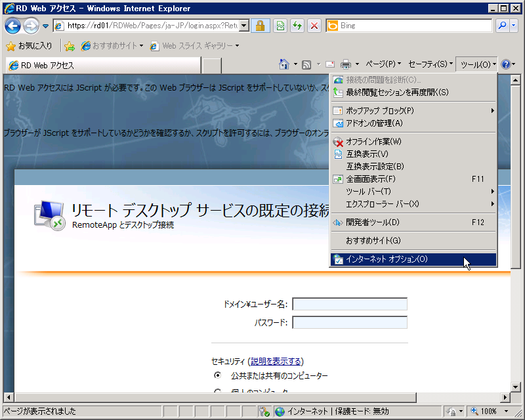The width and height of the screenshot is (525, 420).
Task: Expand the ツール バー(T) submenu
Action: (x=413, y=191)
